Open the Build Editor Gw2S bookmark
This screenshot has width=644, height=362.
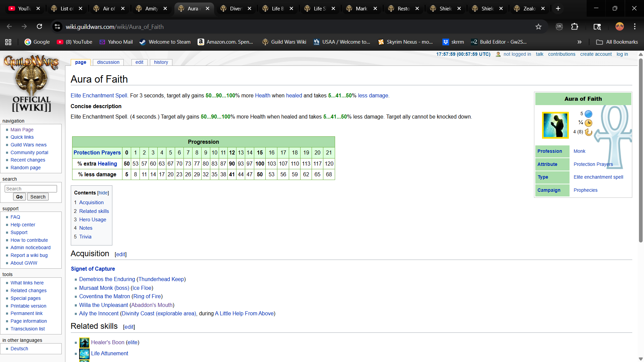pyautogui.click(x=499, y=42)
